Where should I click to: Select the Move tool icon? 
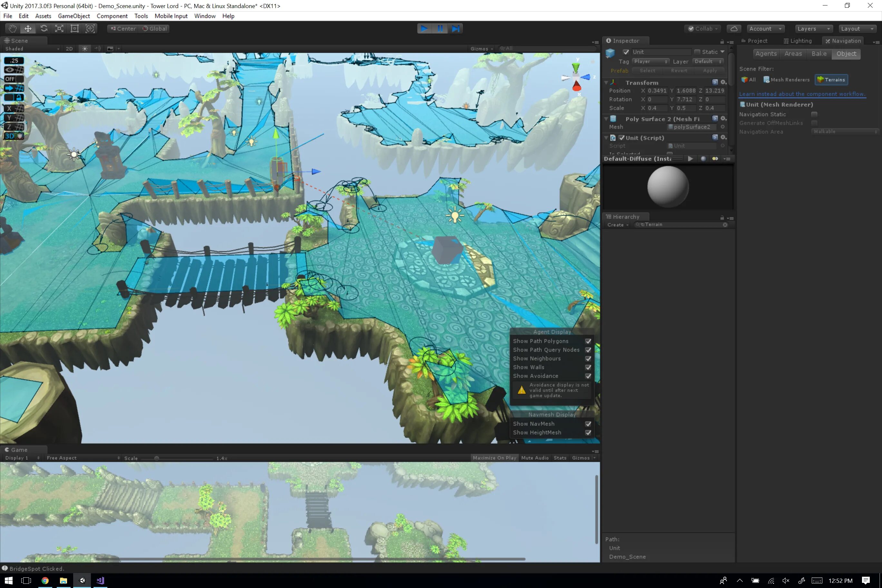(28, 28)
